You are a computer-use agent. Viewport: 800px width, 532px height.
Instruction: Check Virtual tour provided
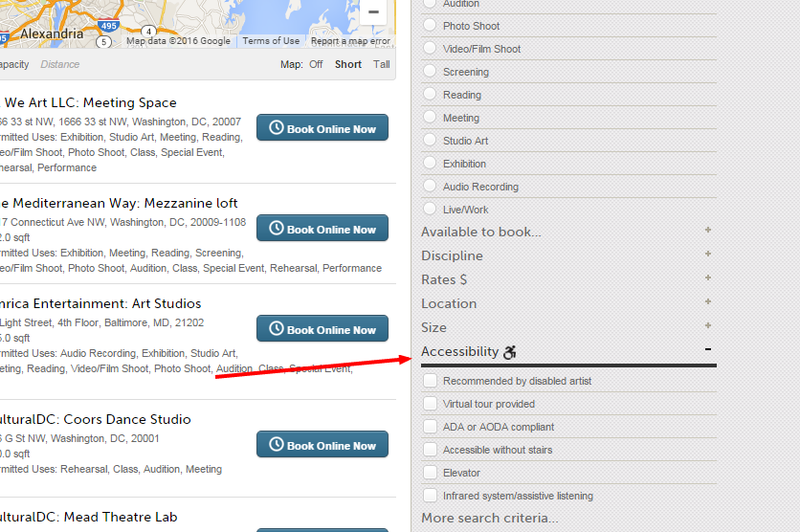tap(430, 404)
